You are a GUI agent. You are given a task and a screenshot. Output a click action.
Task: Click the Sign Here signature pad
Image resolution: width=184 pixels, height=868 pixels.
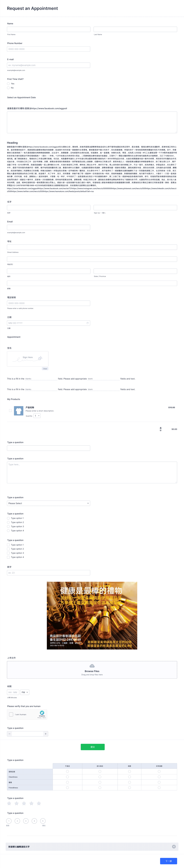28,359
